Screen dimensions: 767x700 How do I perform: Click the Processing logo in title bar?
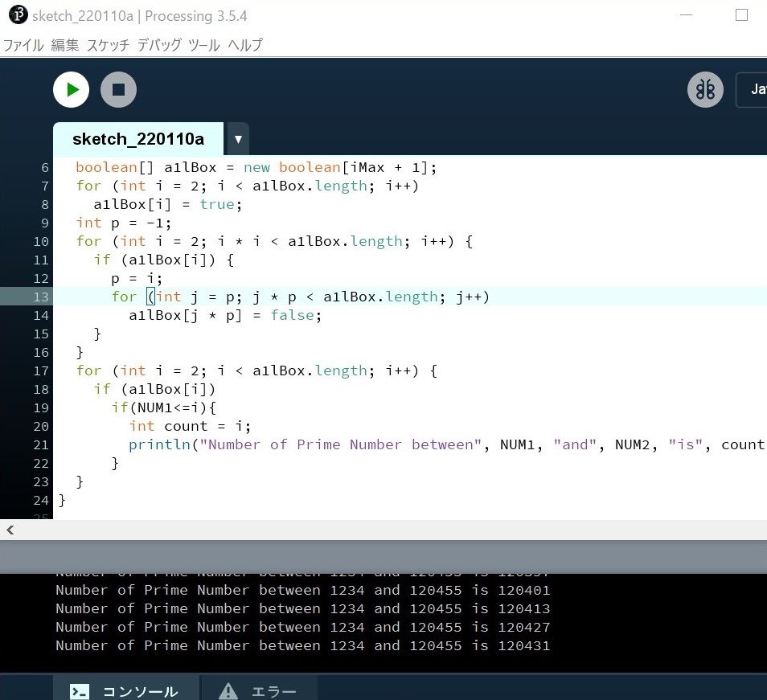pos(18,14)
